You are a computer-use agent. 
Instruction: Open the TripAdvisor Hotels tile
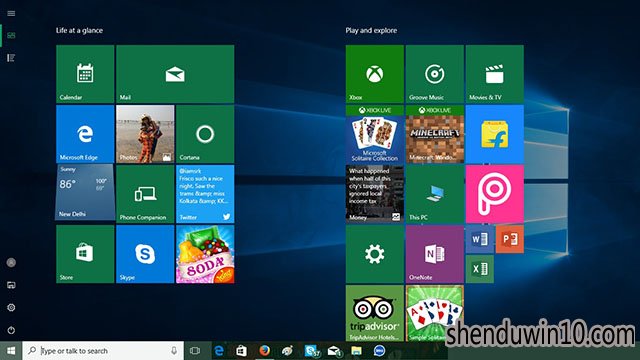[x=375, y=313]
